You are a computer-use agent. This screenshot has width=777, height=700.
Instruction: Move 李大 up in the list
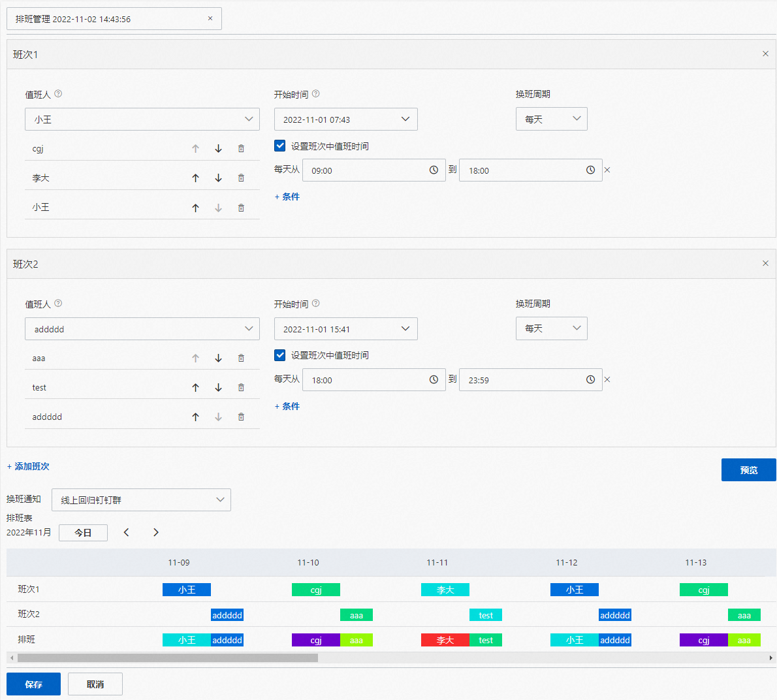coord(195,178)
